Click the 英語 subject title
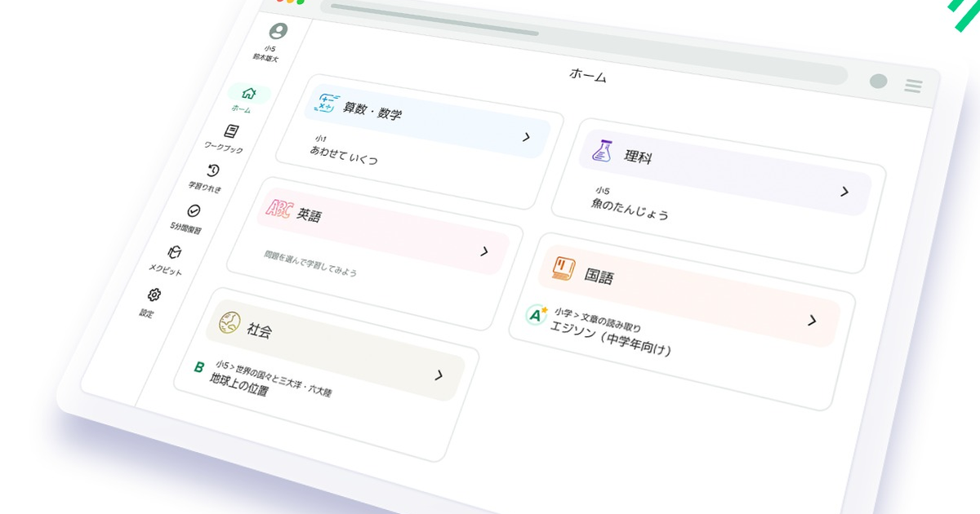 (309, 215)
